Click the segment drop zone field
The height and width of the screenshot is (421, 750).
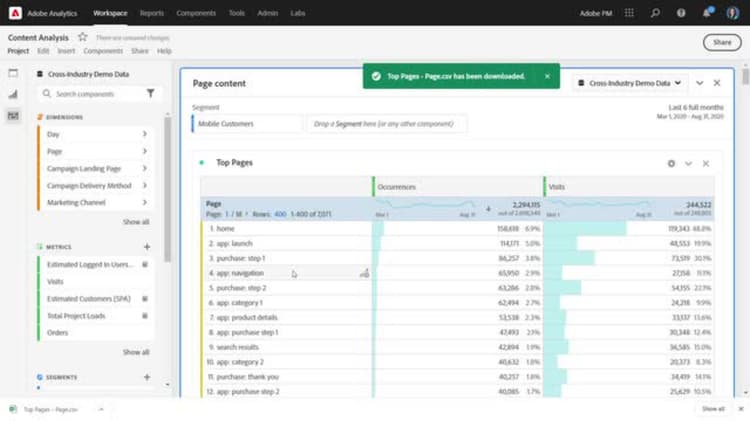pos(386,123)
